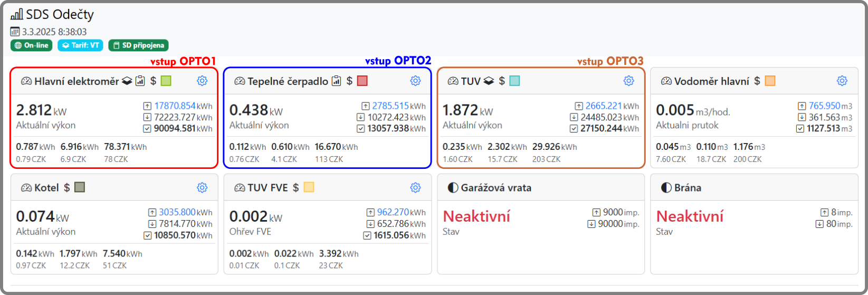Open settings gear on Tepelné čerpadlo card
The width and height of the screenshot is (868, 295).
[x=415, y=81]
